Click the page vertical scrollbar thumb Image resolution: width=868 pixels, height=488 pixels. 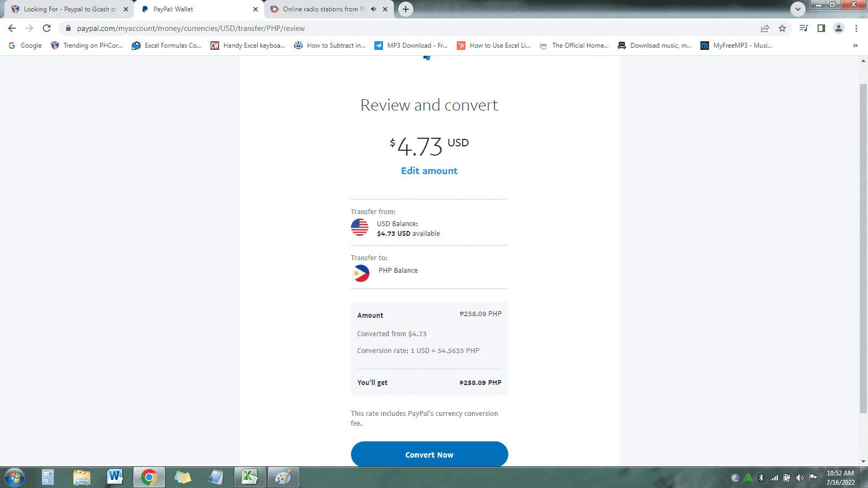[x=863, y=248]
